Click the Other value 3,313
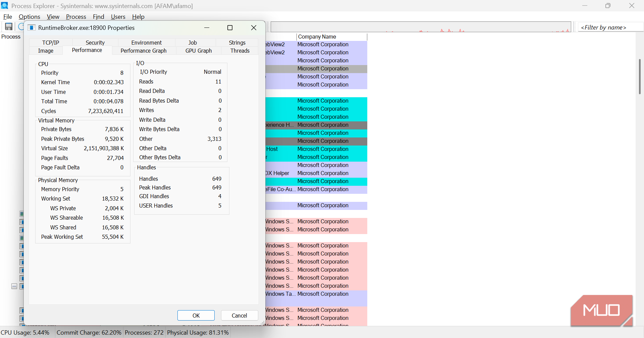This screenshot has width=644, height=338. pyautogui.click(x=214, y=139)
